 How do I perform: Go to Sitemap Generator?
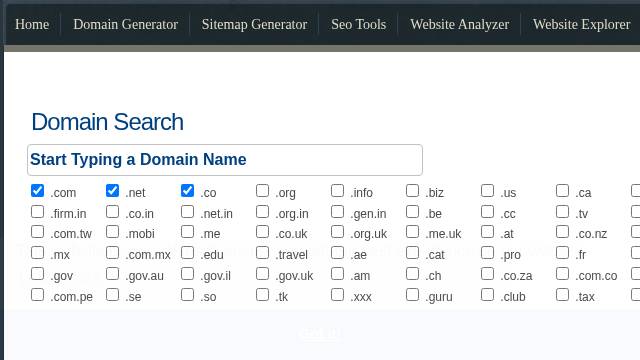coord(254,24)
